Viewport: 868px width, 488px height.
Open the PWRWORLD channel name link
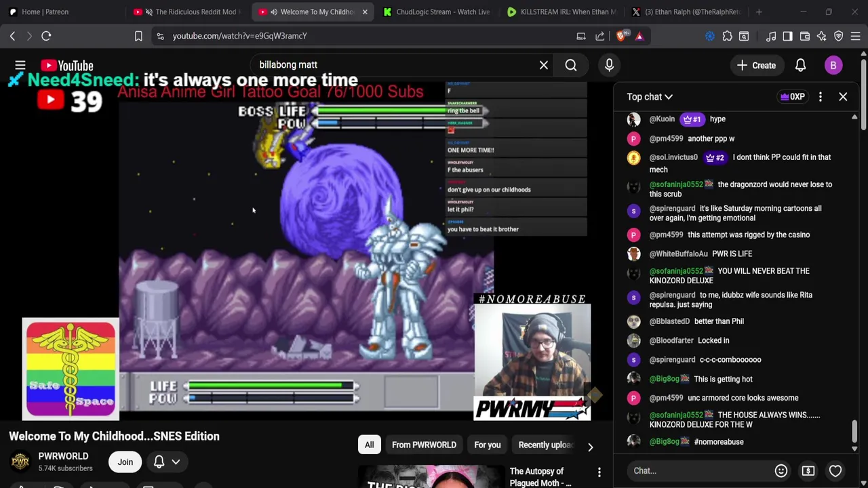63,456
